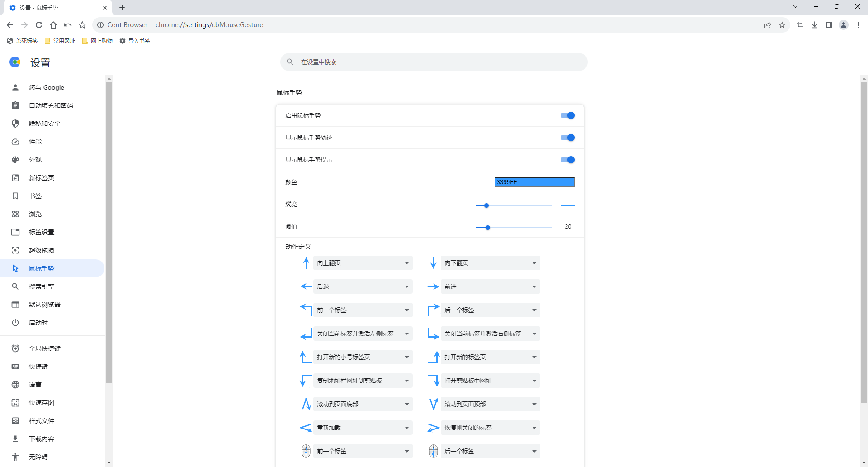Click the site info icon in address bar
This screenshot has height=467, width=868.
100,25
